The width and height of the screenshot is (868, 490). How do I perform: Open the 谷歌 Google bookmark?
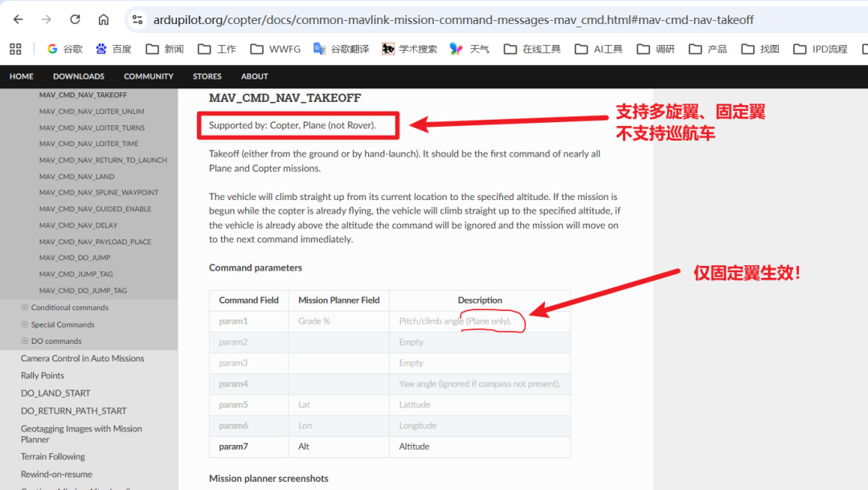[65, 49]
